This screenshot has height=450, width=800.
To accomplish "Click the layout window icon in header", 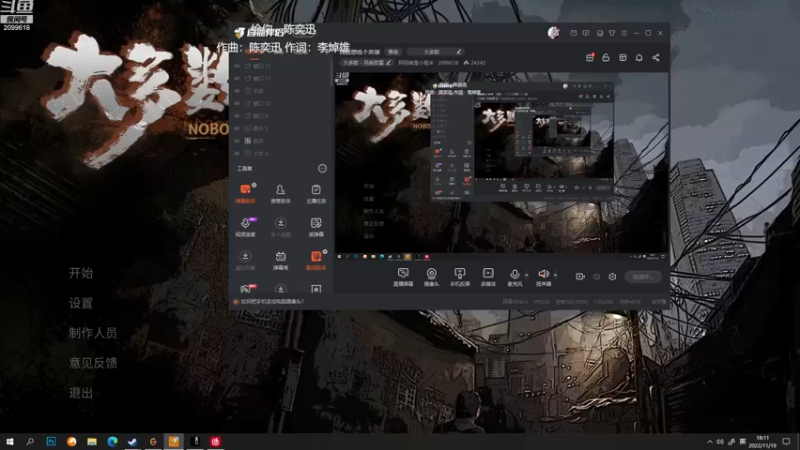I will click(x=622, y=58).
